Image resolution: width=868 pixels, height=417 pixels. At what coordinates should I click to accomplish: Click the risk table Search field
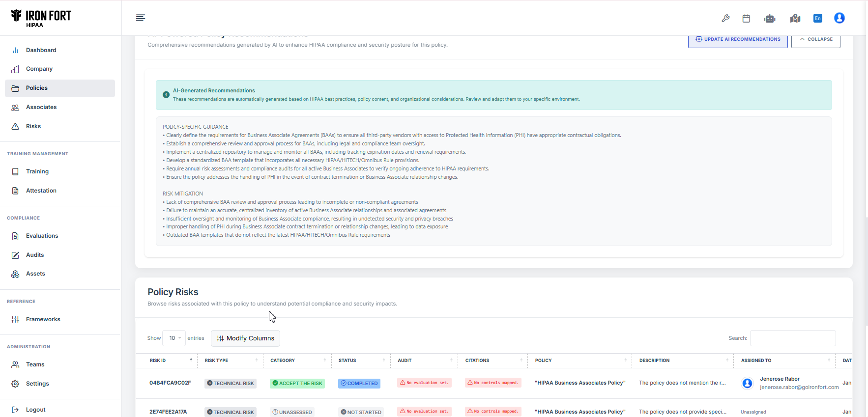click(x=792, y=338)
